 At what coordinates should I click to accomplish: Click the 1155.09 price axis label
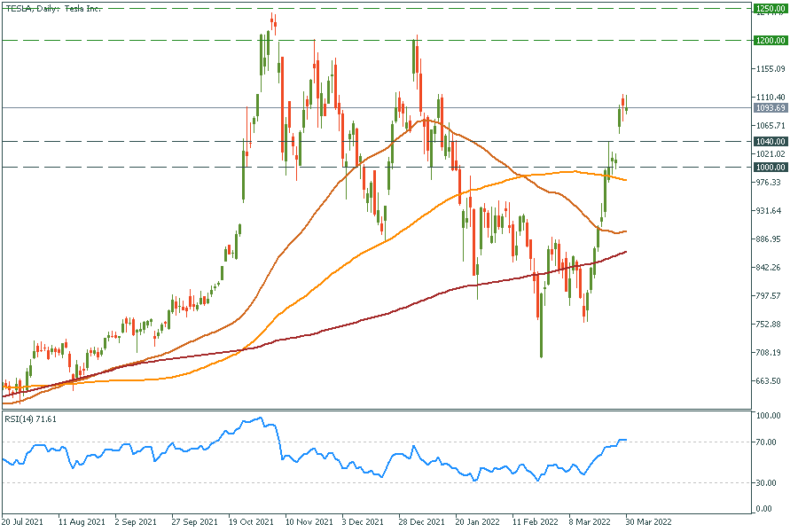tap(768, 69)
